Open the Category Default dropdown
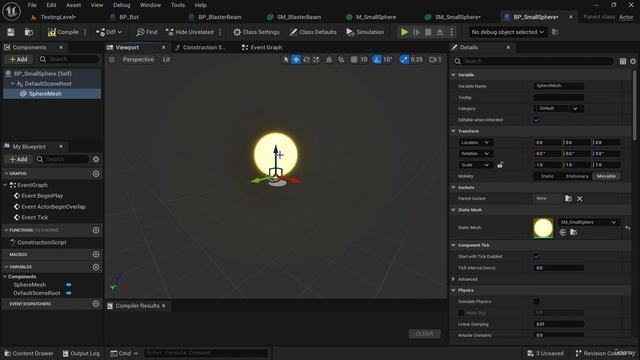 [x=559, y=109]
